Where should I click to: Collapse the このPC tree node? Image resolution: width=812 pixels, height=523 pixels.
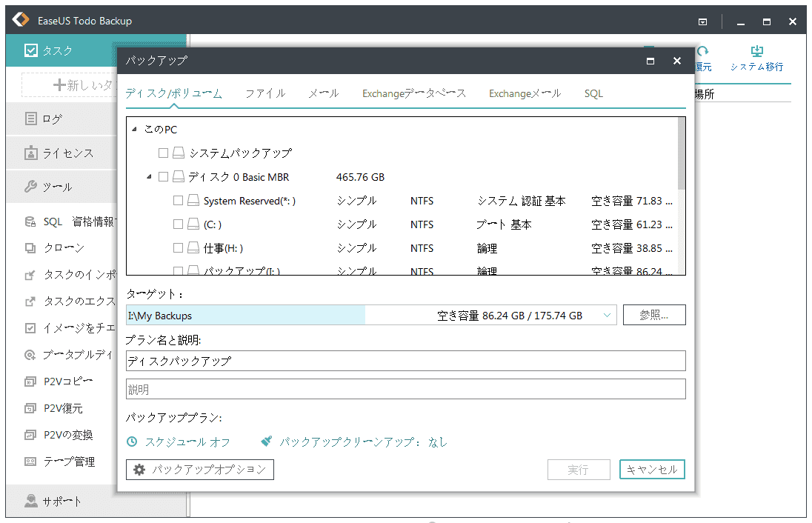[134, 130]
